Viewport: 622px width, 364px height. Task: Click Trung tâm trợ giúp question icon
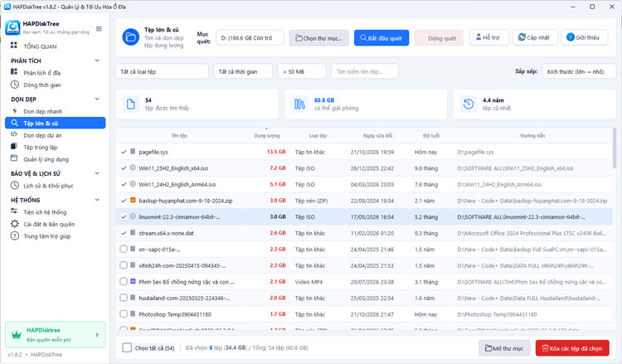coord(15,236)
